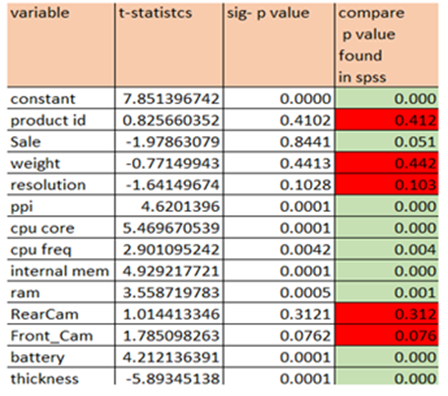Select the 'resolution' t-statistic -1.64149674

(169, 184)
